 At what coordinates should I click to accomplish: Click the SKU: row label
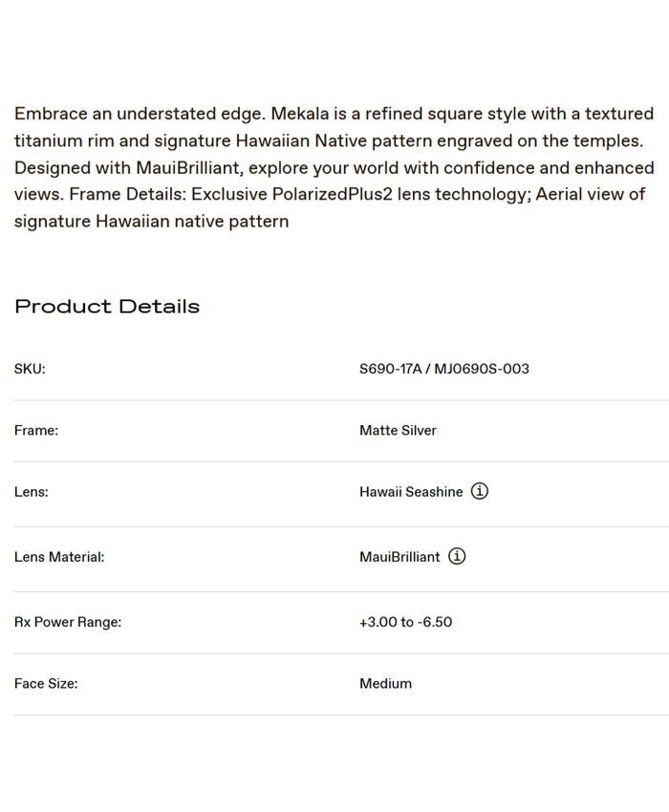coord(30,369)
